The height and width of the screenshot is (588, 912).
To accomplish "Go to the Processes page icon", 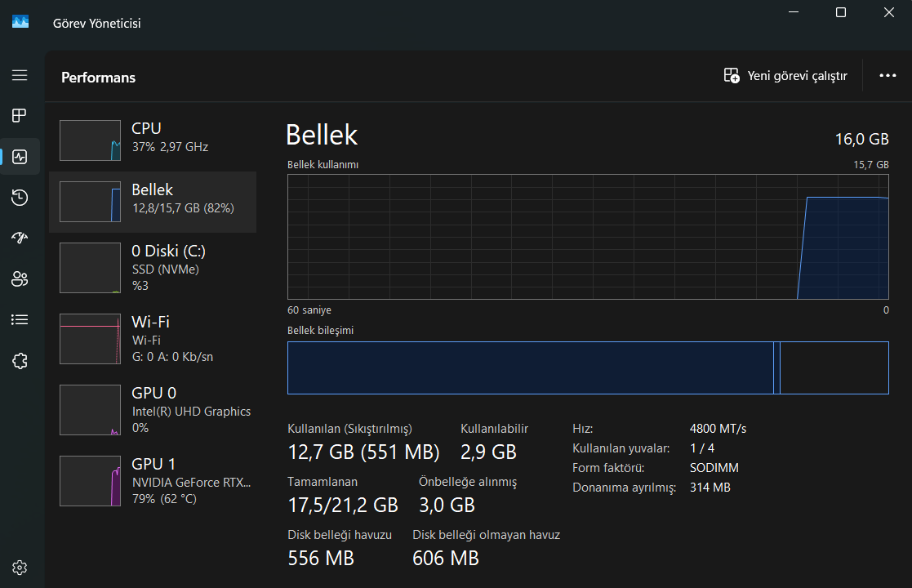I will coord(20,115).
